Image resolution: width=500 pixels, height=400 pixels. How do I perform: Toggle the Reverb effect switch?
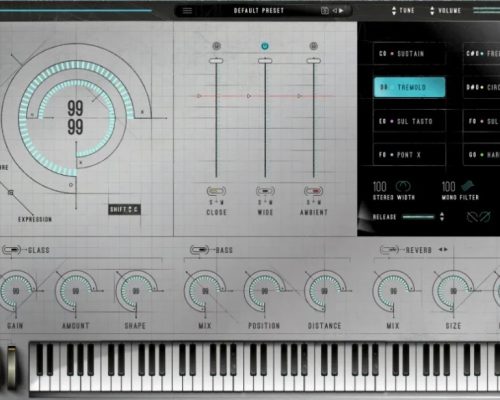click(x=389, y=250)
